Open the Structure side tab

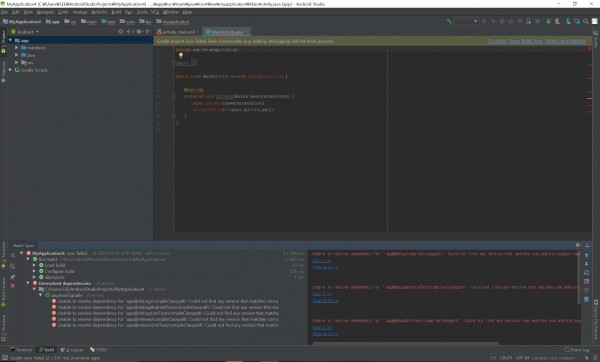pyautogui.click(x=3, y=327)
